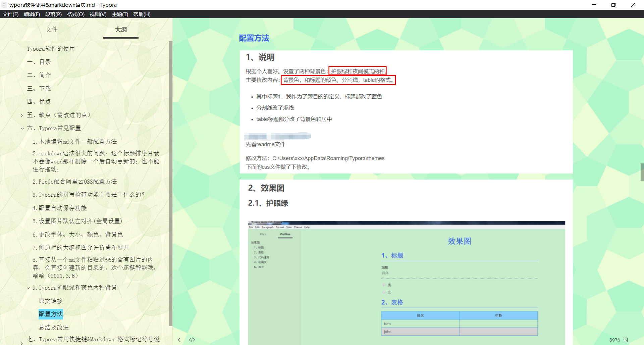Collapse 9.Typora护眼绿和夜色两种背景 outline item

(28, 288)
